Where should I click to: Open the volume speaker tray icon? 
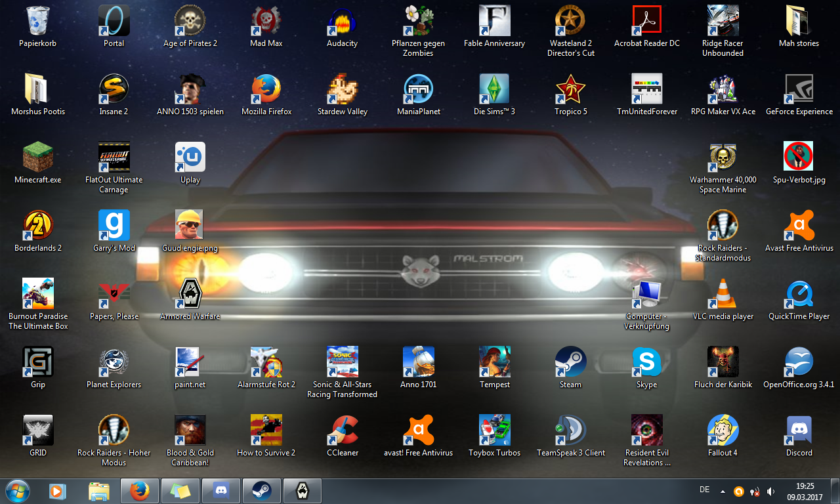point(771,491)
